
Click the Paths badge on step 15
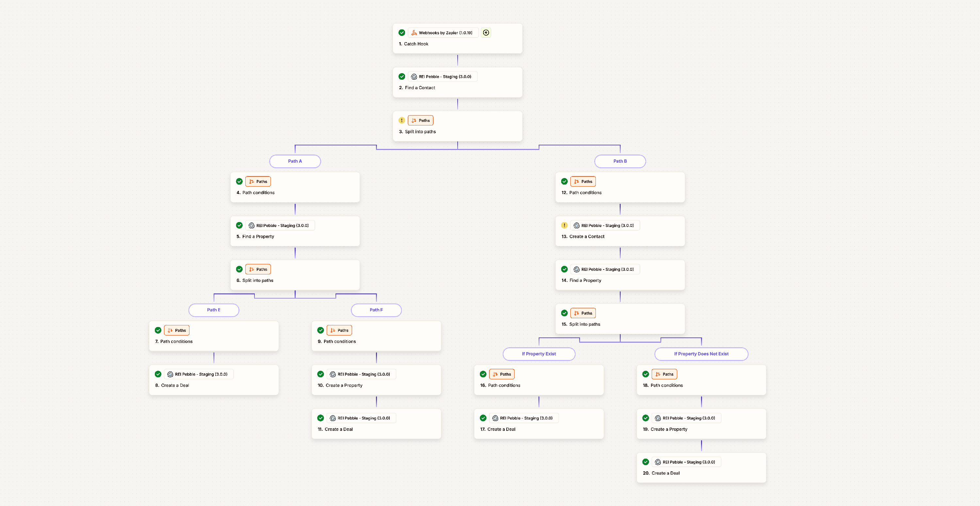point(583,313)
